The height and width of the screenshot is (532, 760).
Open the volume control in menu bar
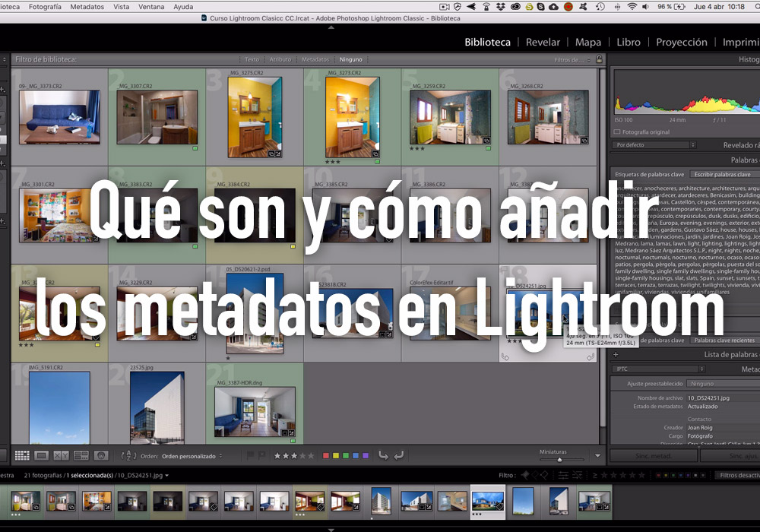coord(645,7)
